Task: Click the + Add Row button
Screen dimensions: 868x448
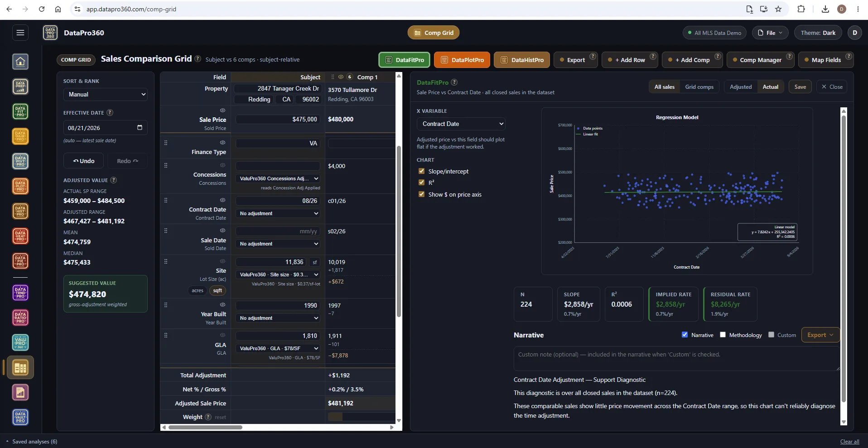Action: pyautogui.click(x=629, y=60)
